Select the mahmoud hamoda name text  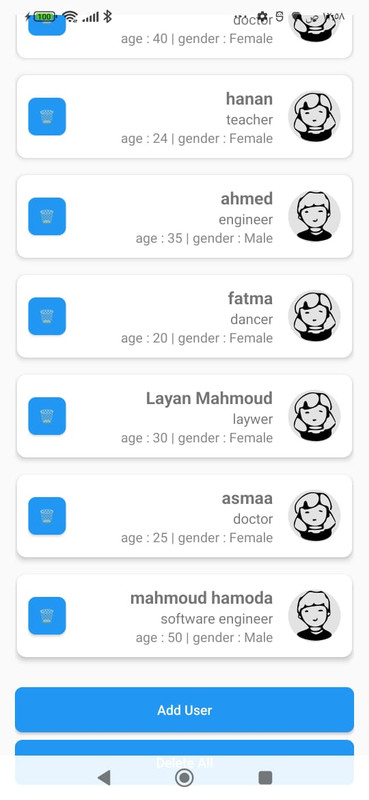[x=202, y=598]
